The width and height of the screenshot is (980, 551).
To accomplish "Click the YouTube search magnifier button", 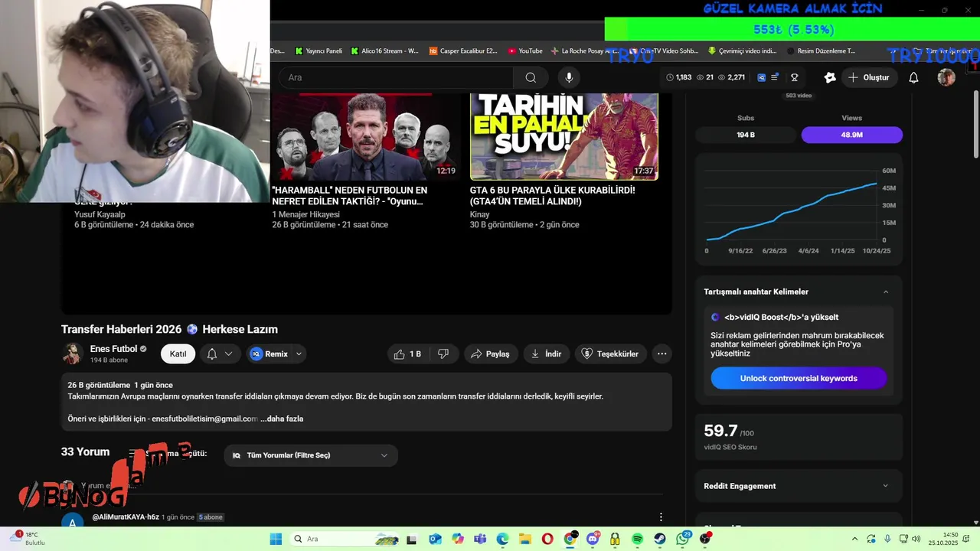I will click(x=531, y=77).
